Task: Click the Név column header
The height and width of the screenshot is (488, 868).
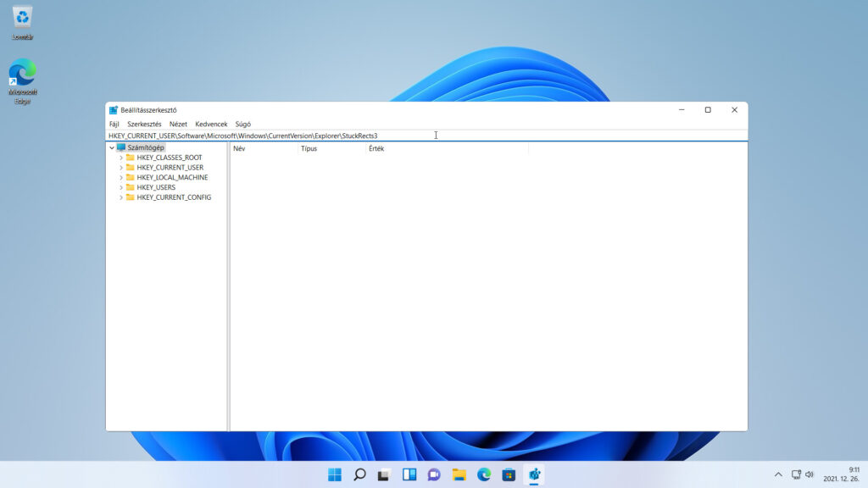Action: [x=264, y=148]
